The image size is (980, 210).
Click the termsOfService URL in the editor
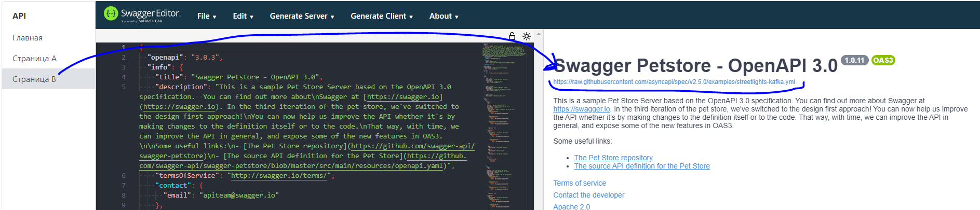[279, 175]
